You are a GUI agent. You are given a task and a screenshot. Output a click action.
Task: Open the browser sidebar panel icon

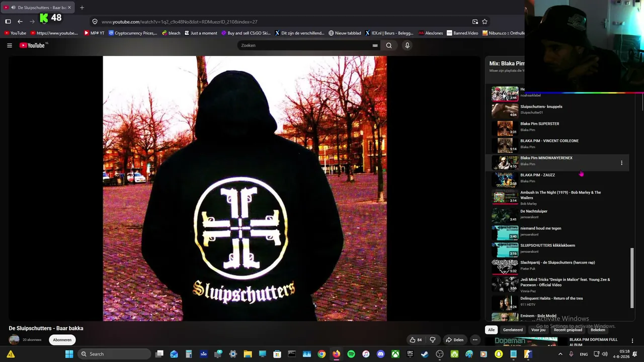8,22
